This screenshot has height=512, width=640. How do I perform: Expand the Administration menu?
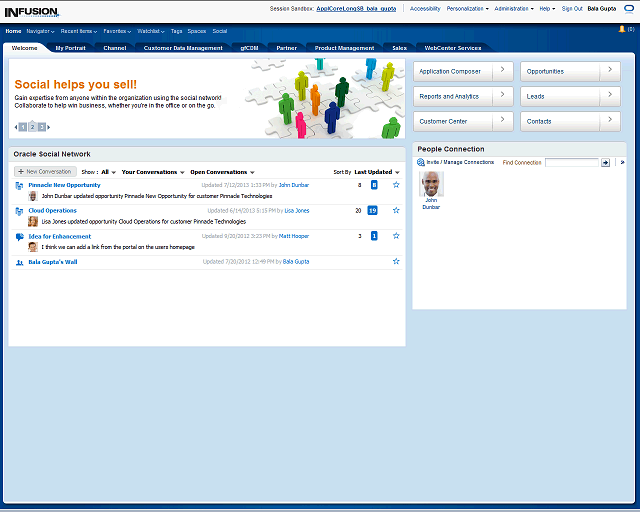514,8
